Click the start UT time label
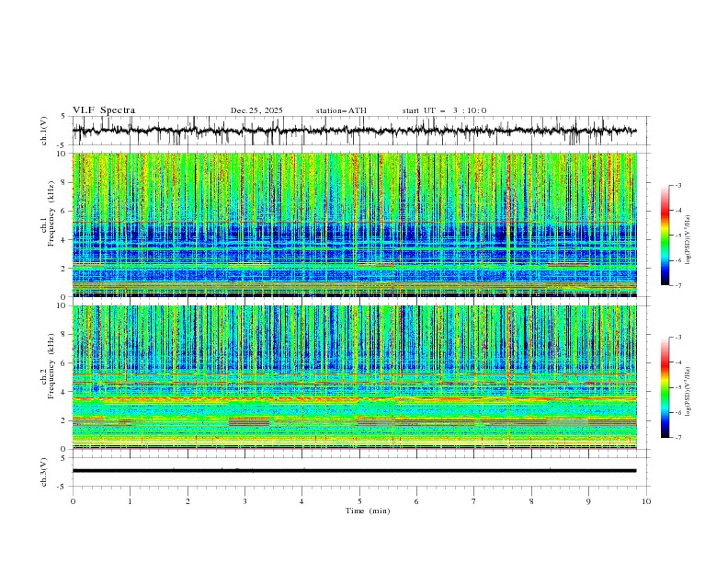This screenshot has width=728, height=563. pyautogui.click(x=444, y=110)
